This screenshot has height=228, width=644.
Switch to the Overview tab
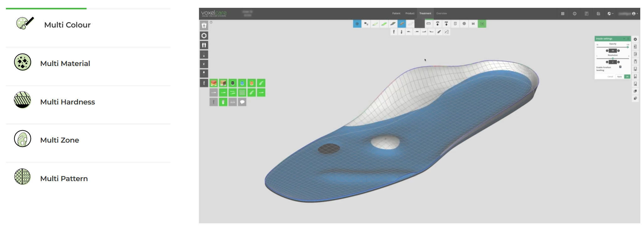pos(441,13)
